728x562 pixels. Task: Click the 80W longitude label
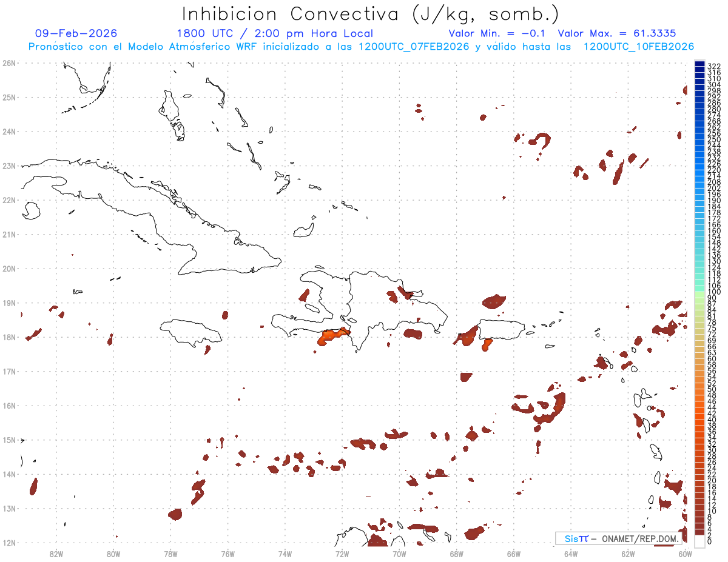click(113, 553)
